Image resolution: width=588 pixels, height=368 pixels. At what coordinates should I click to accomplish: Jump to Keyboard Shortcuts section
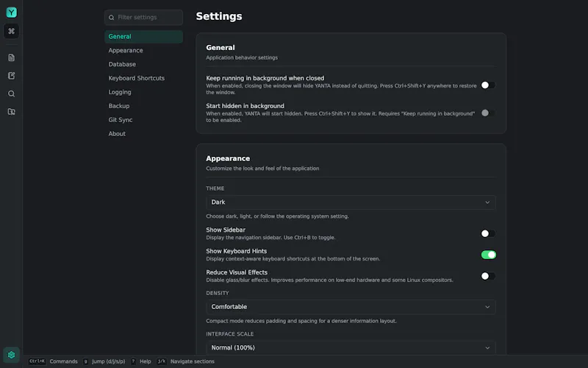[x=143, y=78]
